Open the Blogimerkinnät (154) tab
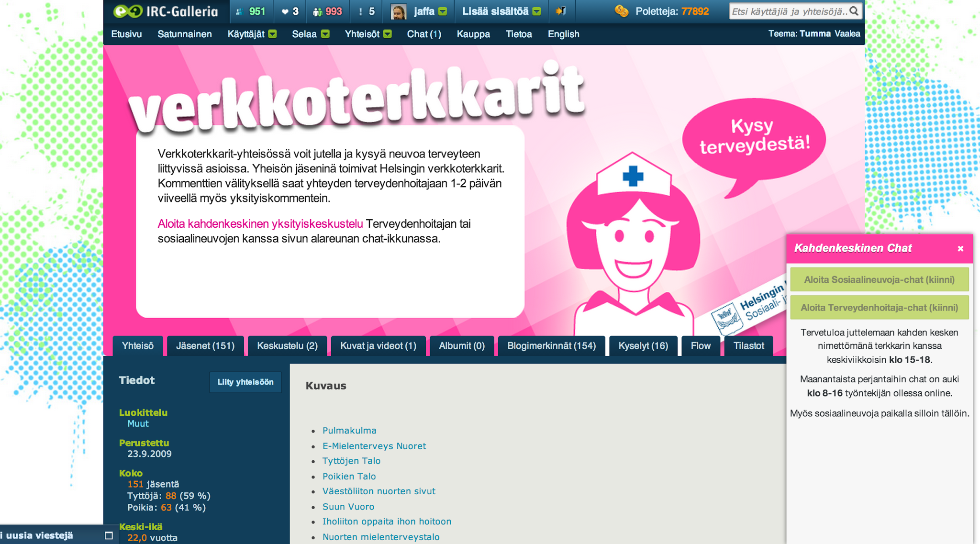 551,346
